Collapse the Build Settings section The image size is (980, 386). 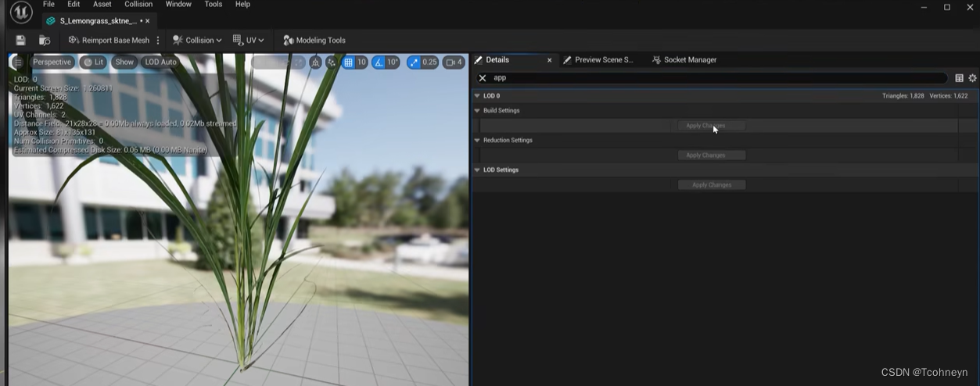tap(477, 111)
